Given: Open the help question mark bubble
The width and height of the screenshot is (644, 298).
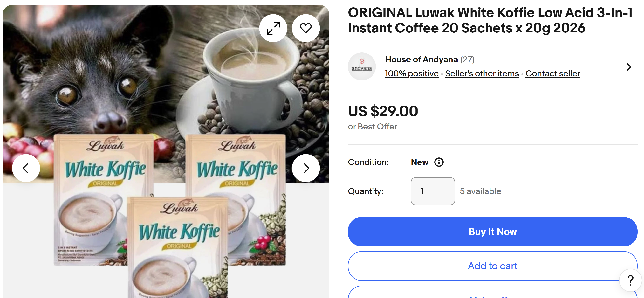Looking at the screenshot, I should (x=630, y=280).
